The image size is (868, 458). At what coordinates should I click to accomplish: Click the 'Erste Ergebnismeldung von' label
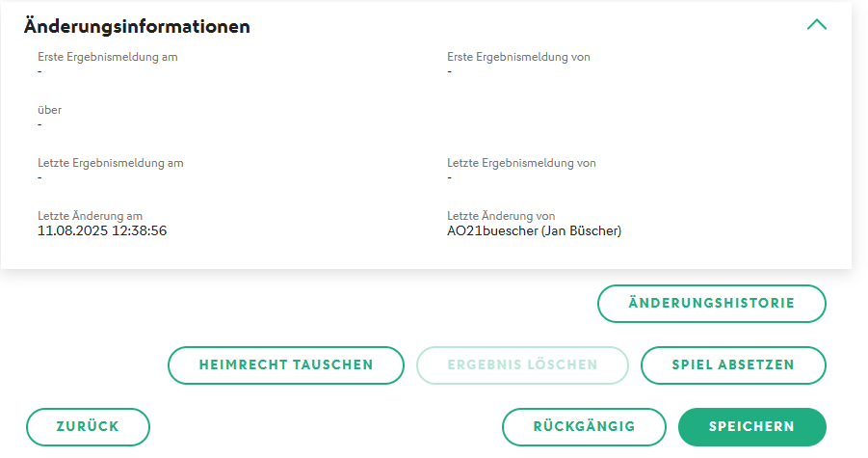coord(518,57)
